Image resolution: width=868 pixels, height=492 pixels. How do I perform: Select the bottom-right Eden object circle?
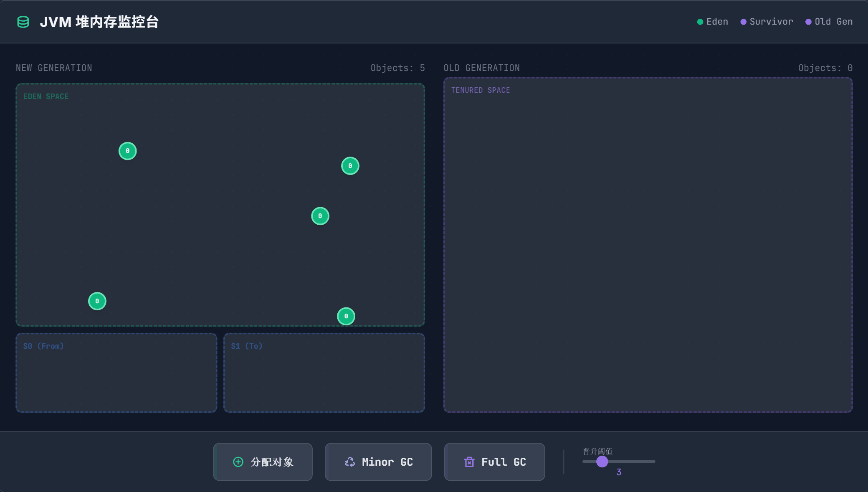pos(346,316)
